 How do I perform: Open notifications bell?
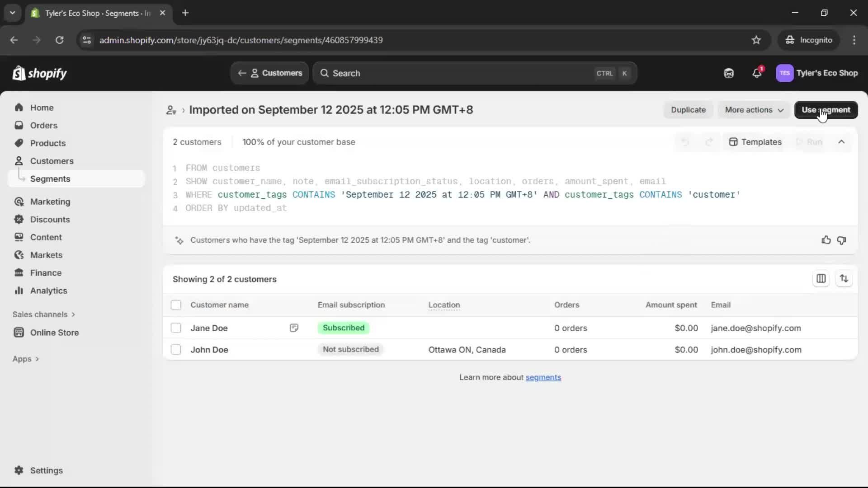[757, 73]
